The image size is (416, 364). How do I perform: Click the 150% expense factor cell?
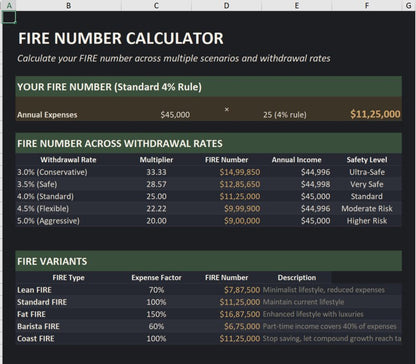[156, 314]
